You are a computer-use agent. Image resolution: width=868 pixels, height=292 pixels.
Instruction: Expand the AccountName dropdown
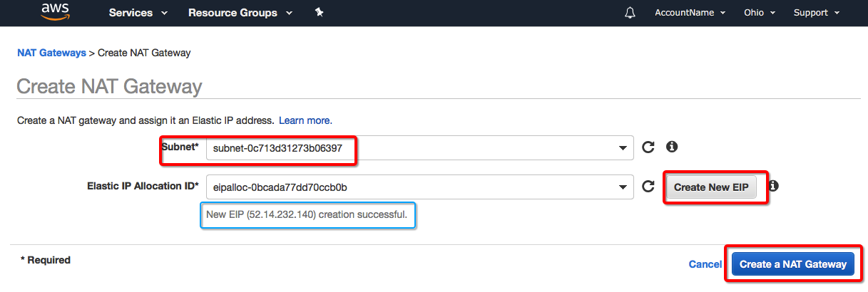tap(690, 13)
